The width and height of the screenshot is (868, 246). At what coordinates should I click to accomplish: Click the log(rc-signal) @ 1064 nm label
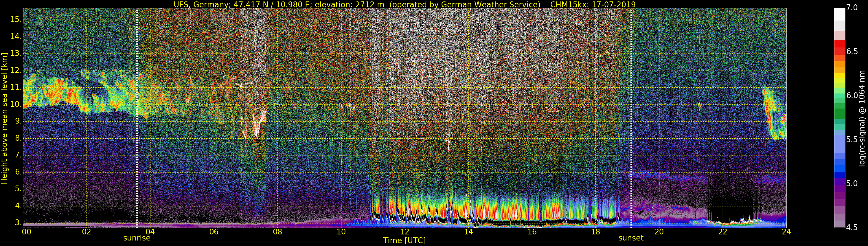(x=862, y=118)
